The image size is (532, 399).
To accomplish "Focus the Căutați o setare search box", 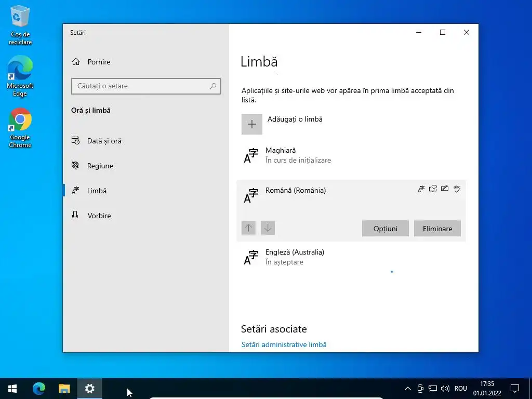I will pyautogui.click(x=146, y=86).
